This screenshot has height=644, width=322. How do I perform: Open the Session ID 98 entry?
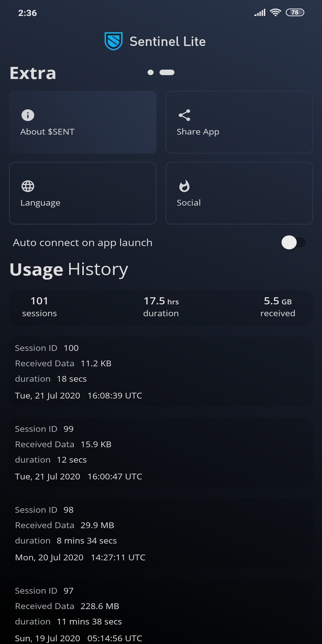[161, 533]
